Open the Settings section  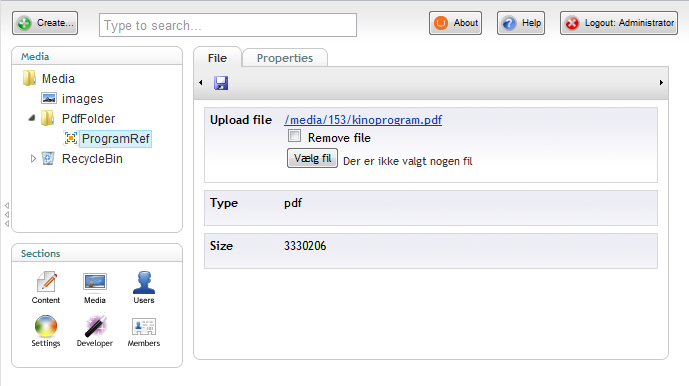[46, 331]
